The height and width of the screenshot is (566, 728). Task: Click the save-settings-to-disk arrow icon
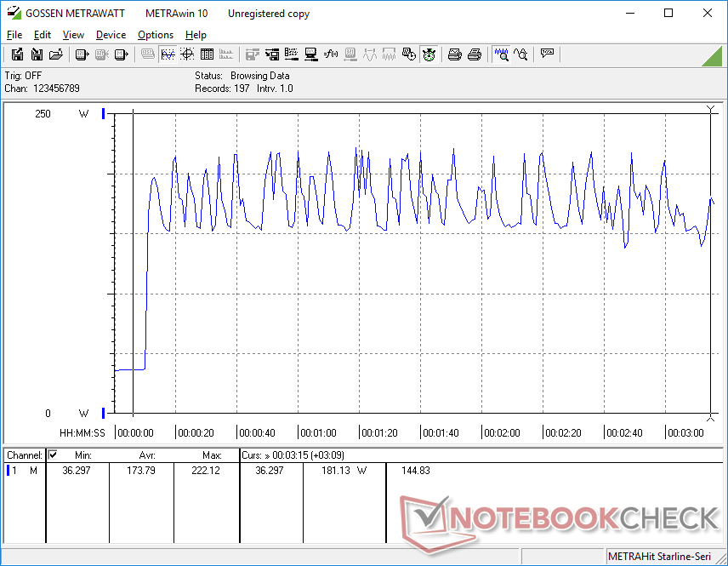pos(272,54)
